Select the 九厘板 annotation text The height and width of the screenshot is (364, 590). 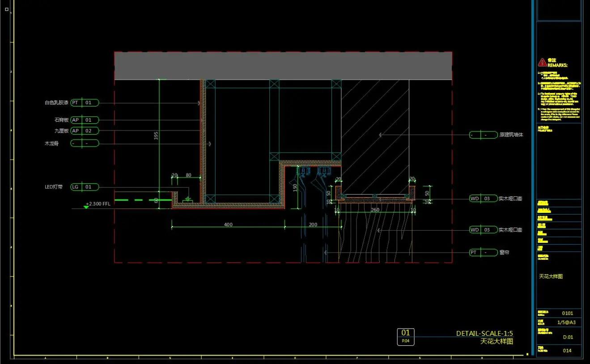click(61, 131)
